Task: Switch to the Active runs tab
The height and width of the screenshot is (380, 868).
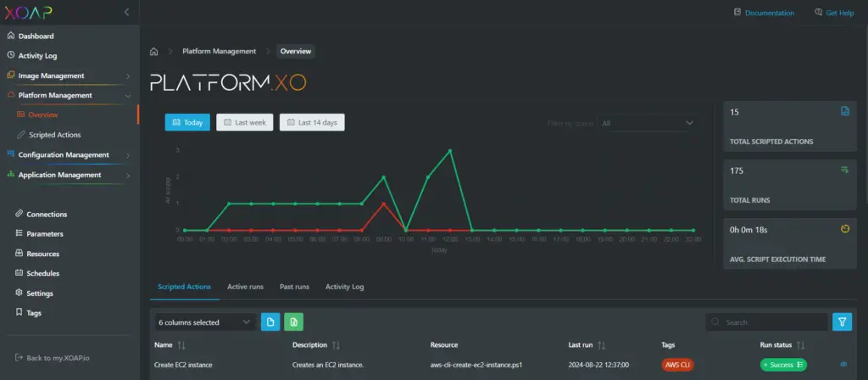Action: pos(245,287)
